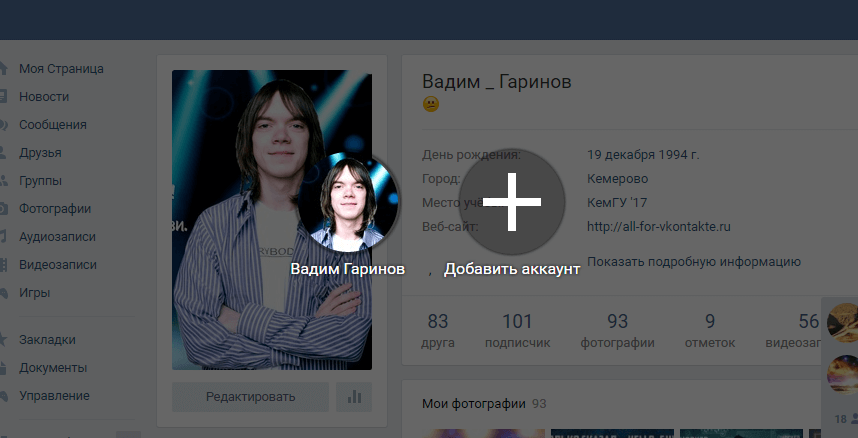Click the plus button to add account
858x438 pixels.
point(512,201)
